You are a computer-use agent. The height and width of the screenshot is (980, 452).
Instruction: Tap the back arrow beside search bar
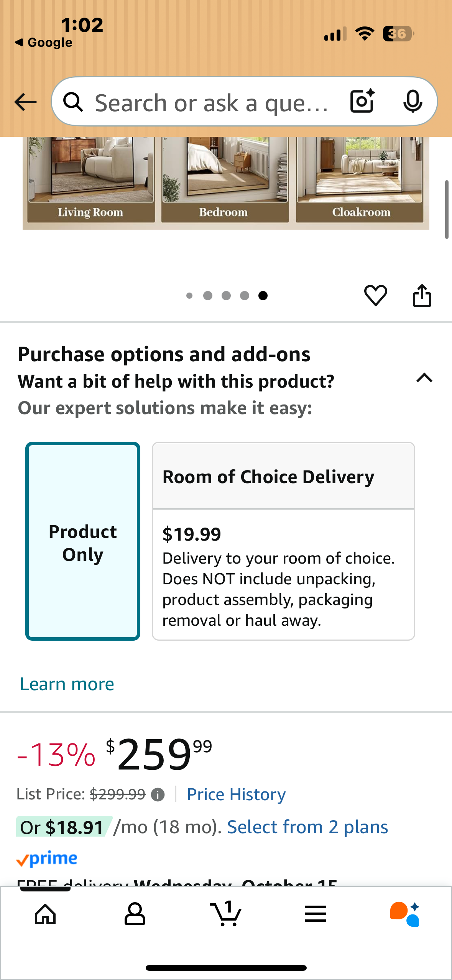[25, 102]
